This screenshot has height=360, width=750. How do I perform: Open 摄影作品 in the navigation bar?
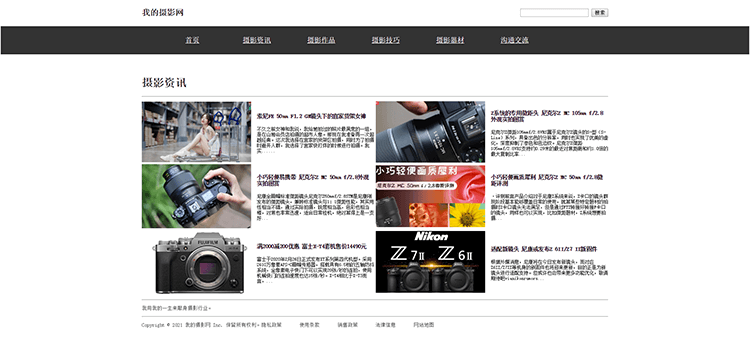[x=321, y=41]
